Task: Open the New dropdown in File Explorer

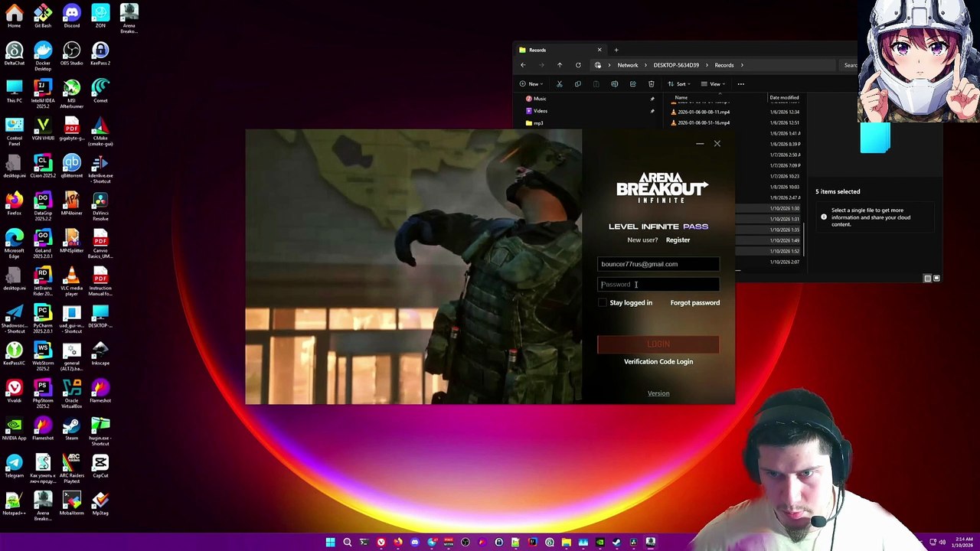Action: point(531,84)
